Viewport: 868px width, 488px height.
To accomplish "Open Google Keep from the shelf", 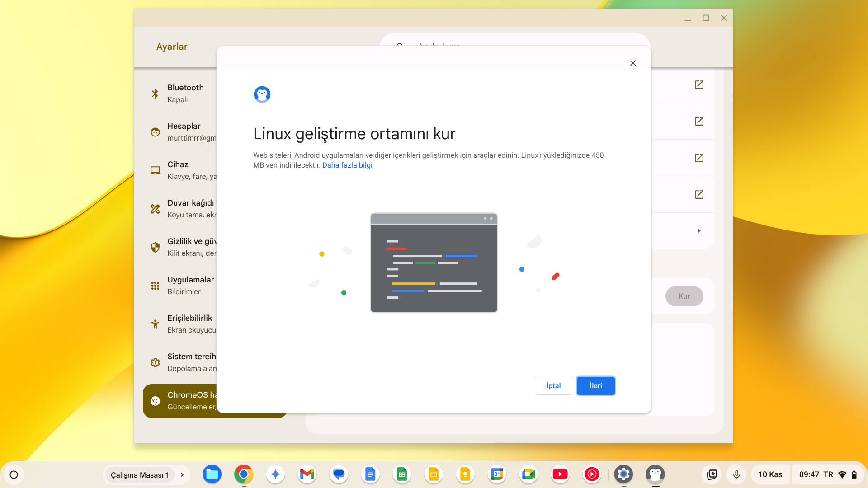I will click(465, 474).
